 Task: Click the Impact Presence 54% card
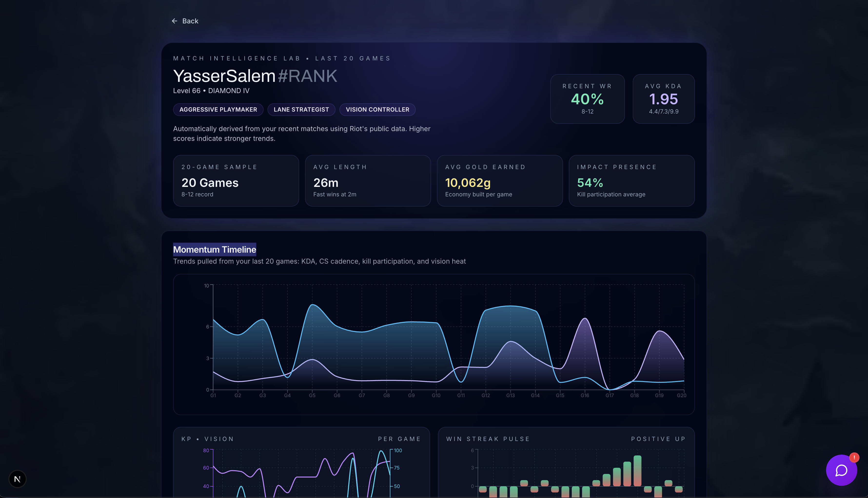pos(631,181)
